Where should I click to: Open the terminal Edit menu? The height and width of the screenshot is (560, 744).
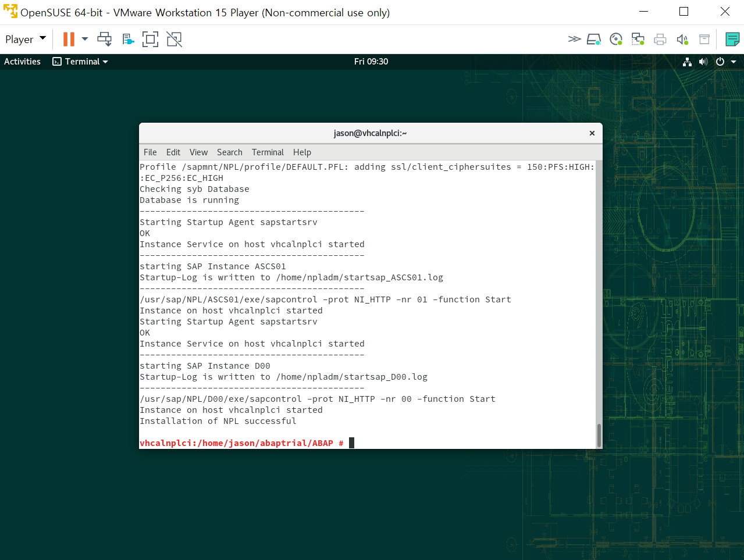[x=173, y=152]
